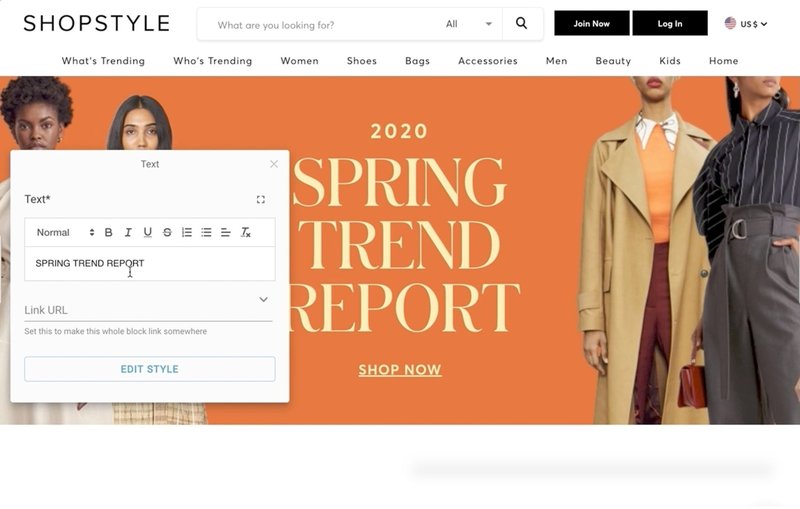
Task: Clear text formatting
Action: (245, 233)
